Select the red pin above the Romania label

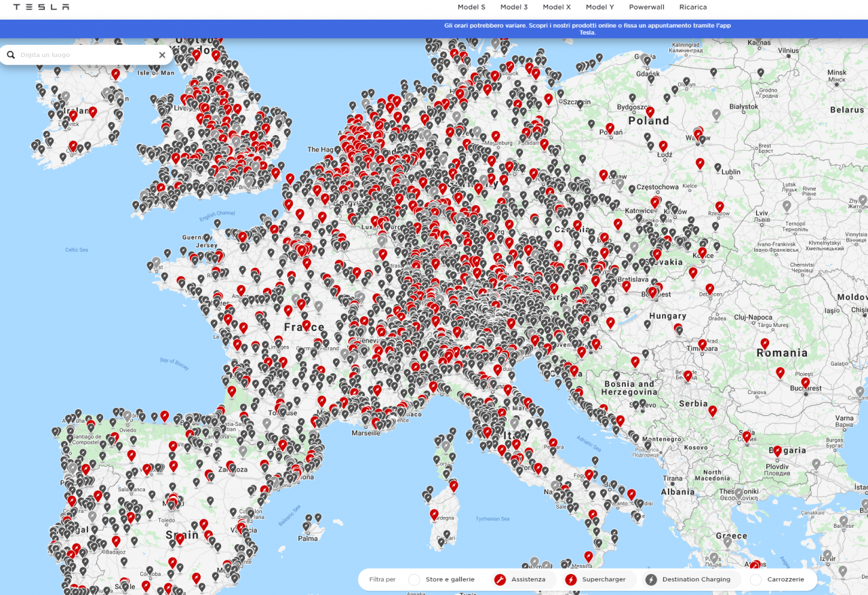coord(765,344)
